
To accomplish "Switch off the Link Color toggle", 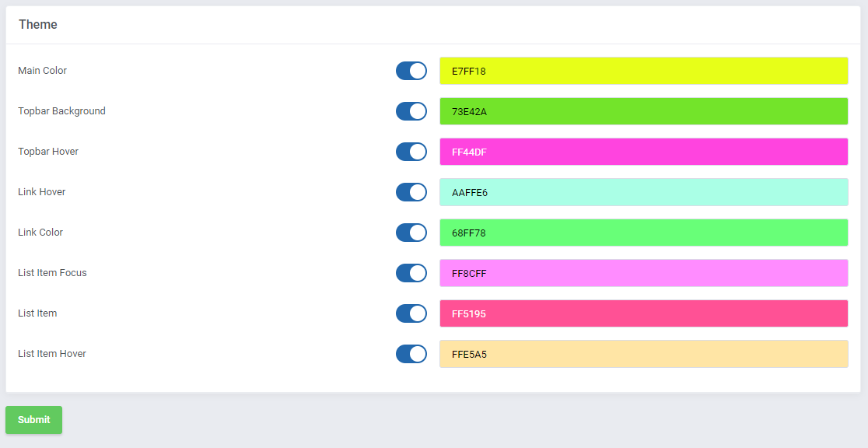I will pos(411,233).
